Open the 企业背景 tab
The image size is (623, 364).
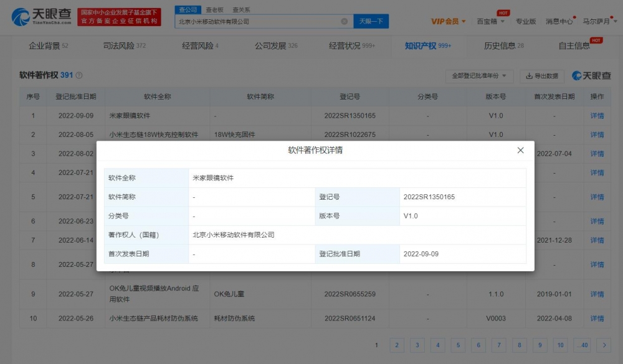pos(48,46)
